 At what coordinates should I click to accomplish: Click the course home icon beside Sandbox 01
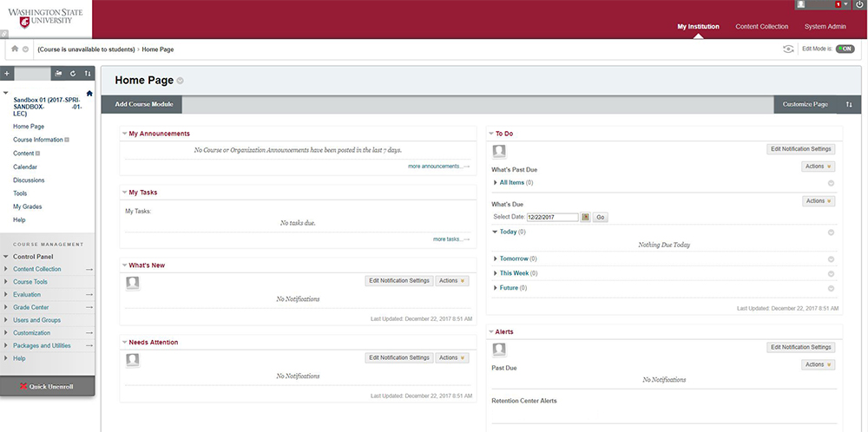[89, 94]
